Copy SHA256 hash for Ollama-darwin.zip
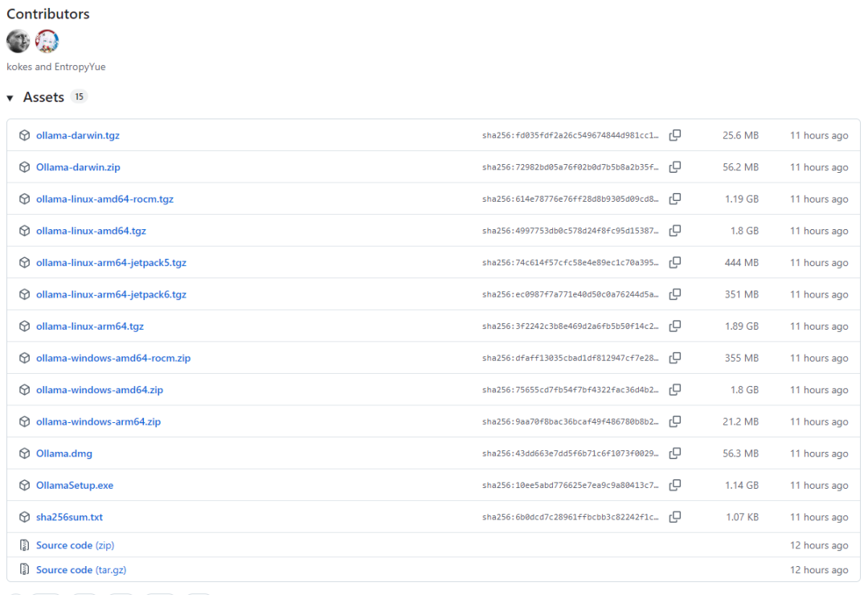The width and height of the screenshot is (868, 595). click(x=675, y=166)
